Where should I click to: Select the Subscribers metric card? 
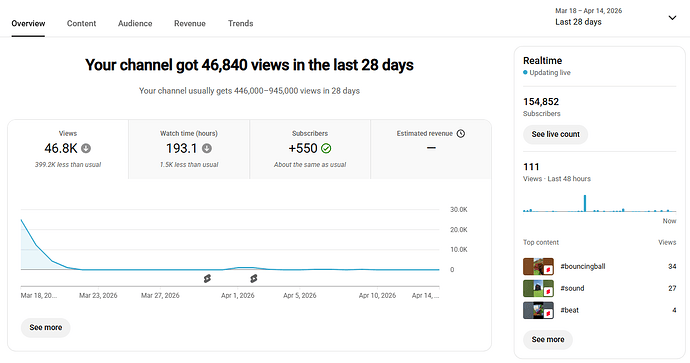click(x=310, y=149)
